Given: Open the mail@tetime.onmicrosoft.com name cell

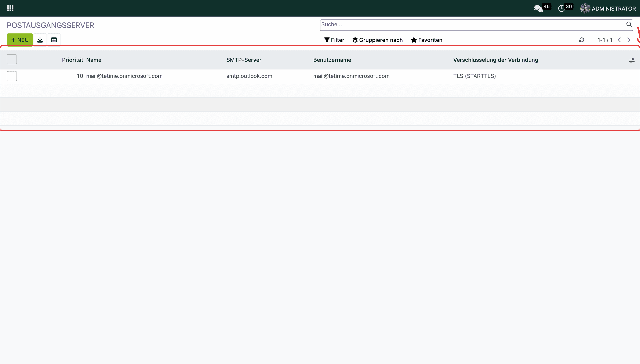Looking at the screenshot, I should coord(124,76).
